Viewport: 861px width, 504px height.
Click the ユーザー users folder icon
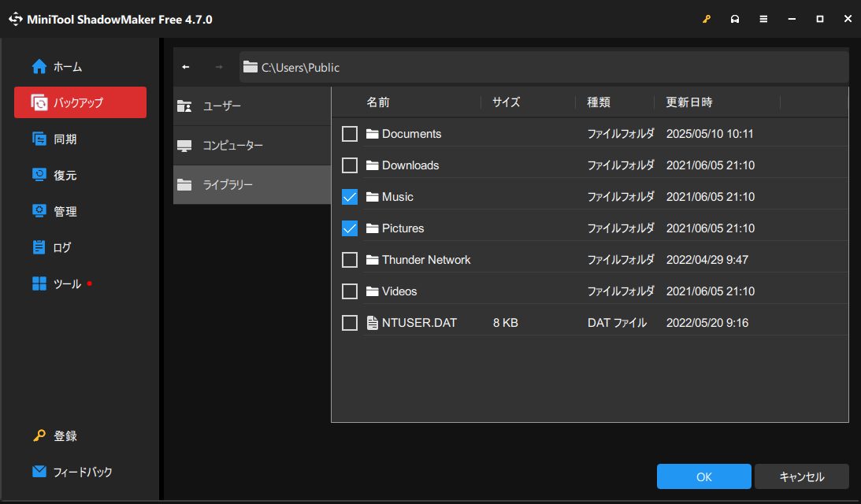pyautogui.click(x=184, y=106)
